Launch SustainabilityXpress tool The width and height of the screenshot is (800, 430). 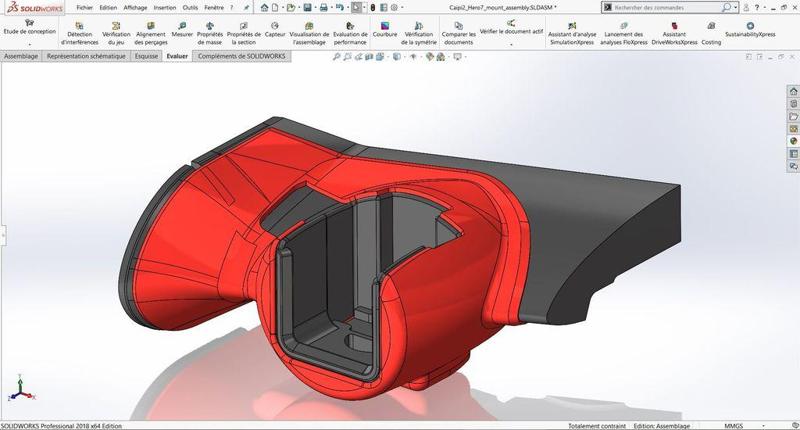coord(750,33)
